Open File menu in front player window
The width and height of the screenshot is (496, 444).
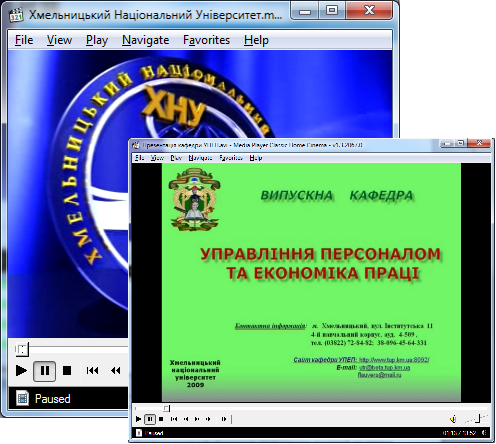tap(139, 158)
